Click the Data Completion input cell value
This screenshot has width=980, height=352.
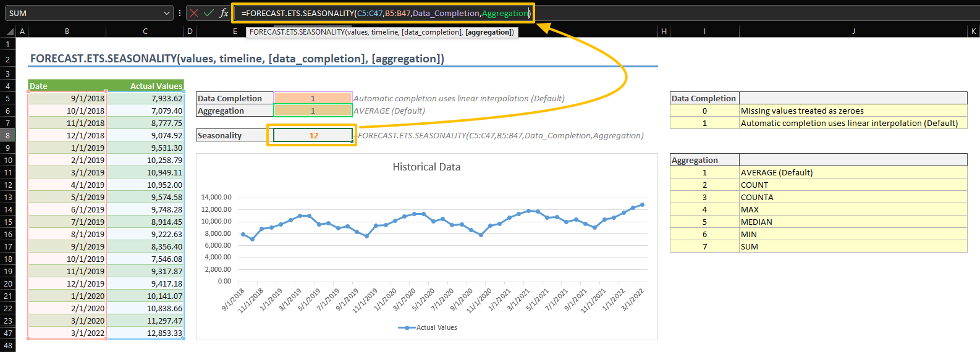click(313, 98)
